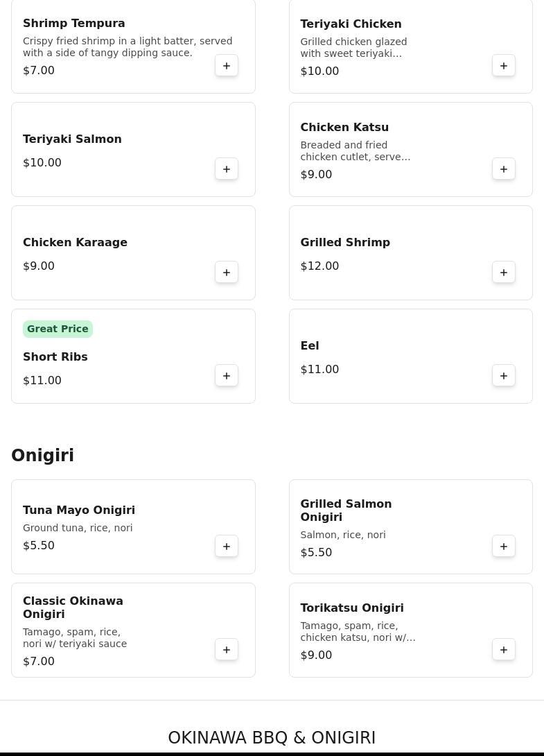Add Torikatsu Onigiri to the order
544x756 pixels.
coord(504,650)
